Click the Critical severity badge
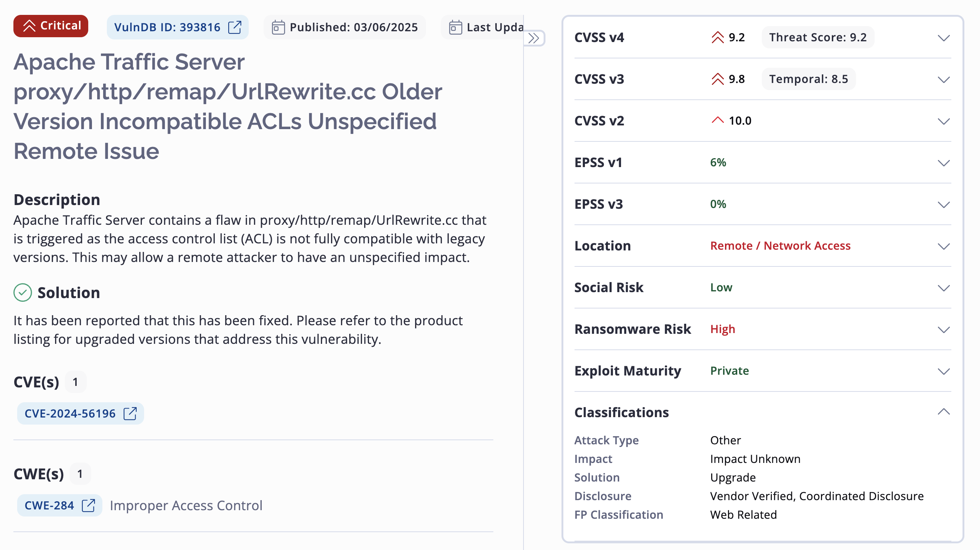Viewport: 980px width, 550px height. point(51,26)
